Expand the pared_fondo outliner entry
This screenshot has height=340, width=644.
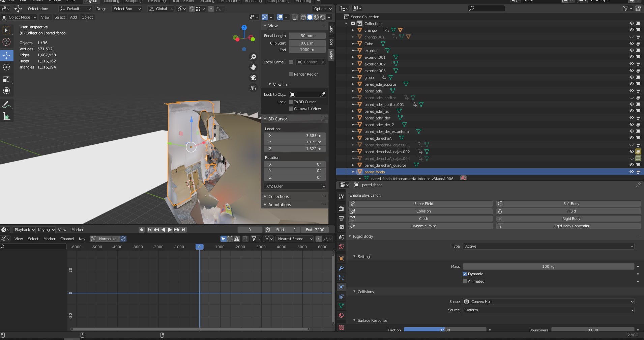pos(353,172)
